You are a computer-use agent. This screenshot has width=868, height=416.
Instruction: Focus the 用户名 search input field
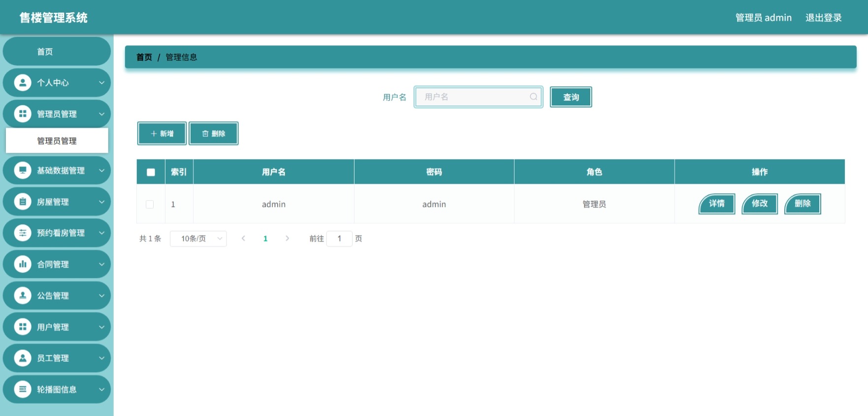point(479,97)
